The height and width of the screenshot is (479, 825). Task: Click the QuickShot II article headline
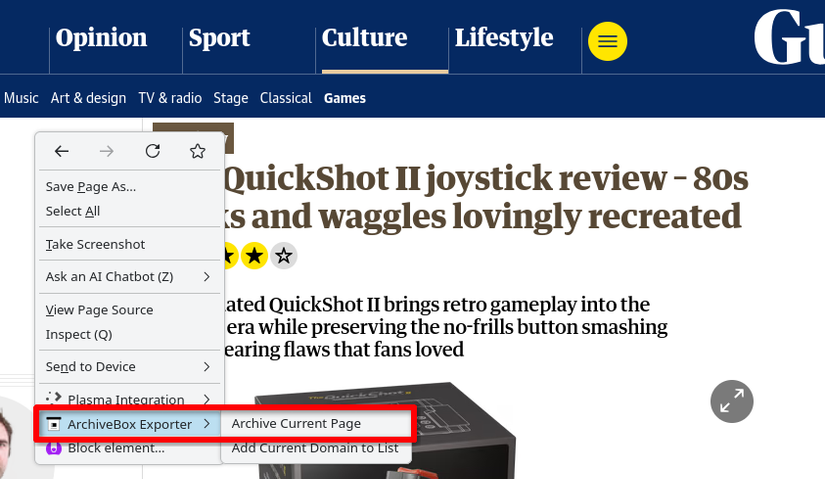[484, 197]
